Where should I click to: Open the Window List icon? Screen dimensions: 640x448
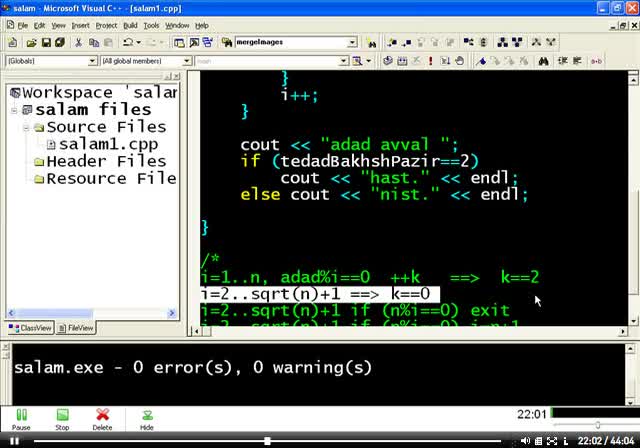(x=208, y=42)
